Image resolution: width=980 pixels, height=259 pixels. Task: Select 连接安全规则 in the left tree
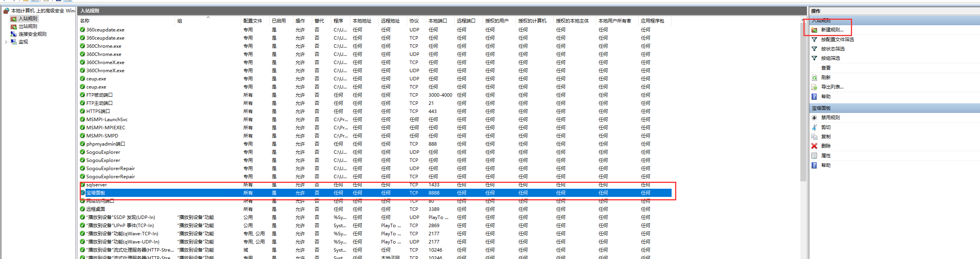point(33,34)
